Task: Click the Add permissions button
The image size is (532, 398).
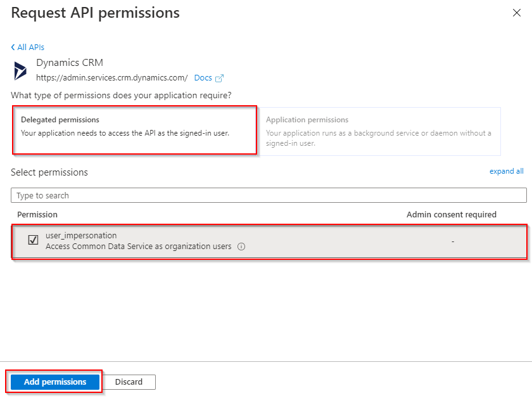Action: point(55,382)
